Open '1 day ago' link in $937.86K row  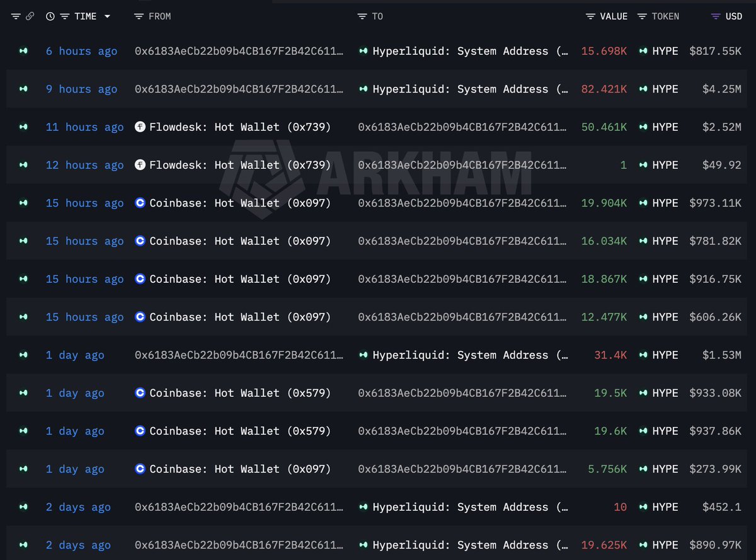[x=75, y=431]
